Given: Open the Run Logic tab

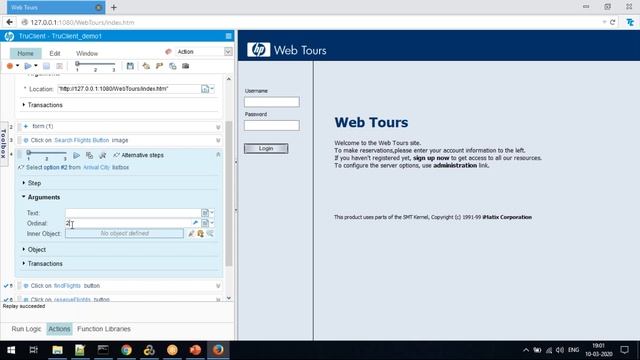Looking at the screenshot, I should click(x=26, y=329).
